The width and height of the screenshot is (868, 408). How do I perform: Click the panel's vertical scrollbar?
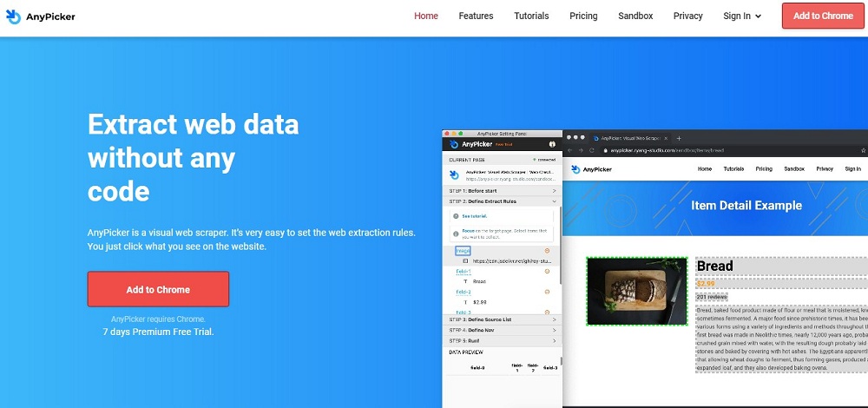[x=561, y=244]
